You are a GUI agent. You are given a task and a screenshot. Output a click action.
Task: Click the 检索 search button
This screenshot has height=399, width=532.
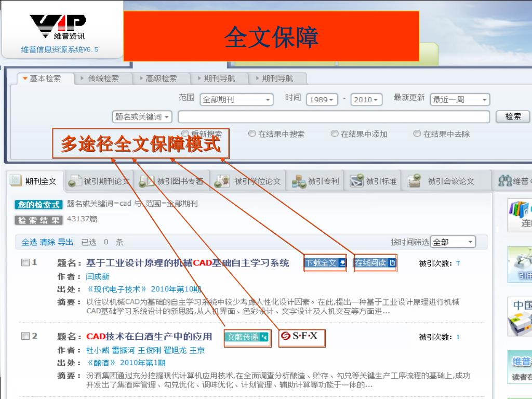click(x=513, y=117)
